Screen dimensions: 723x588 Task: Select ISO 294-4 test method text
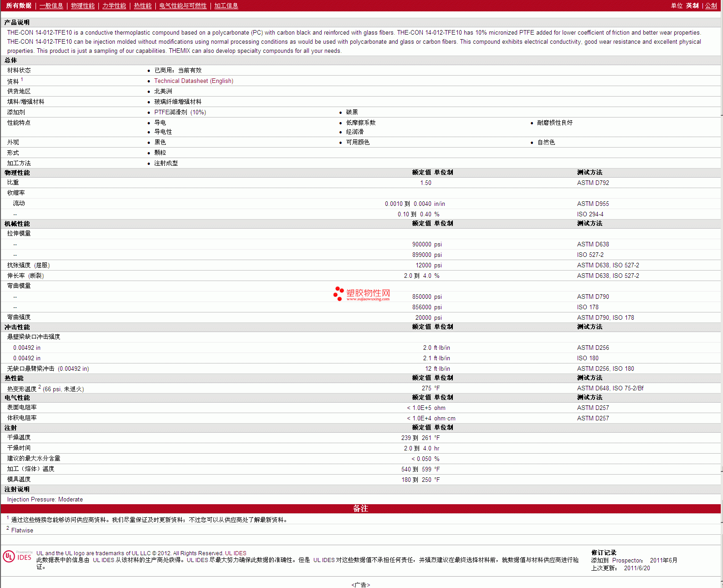[590, 214]
